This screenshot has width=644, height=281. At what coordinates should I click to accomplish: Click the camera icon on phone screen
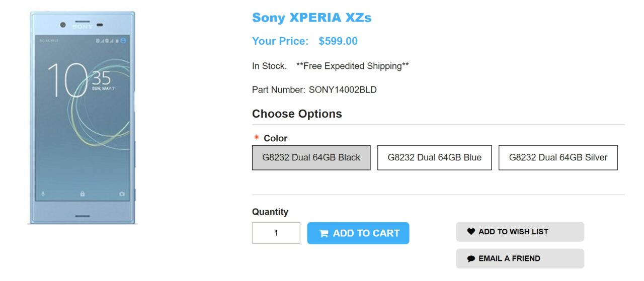click(122, 193)
